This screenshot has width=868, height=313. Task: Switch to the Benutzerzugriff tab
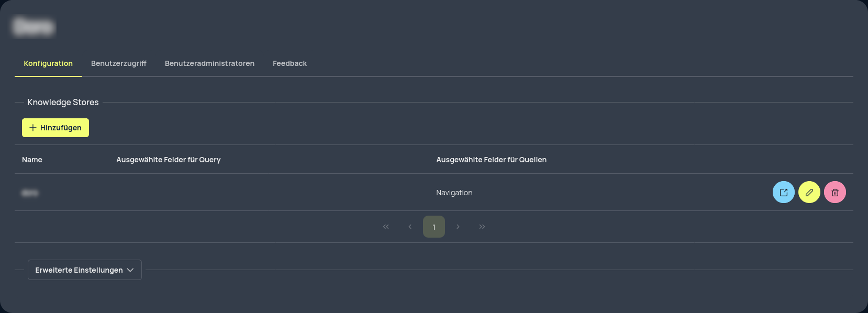119,63
